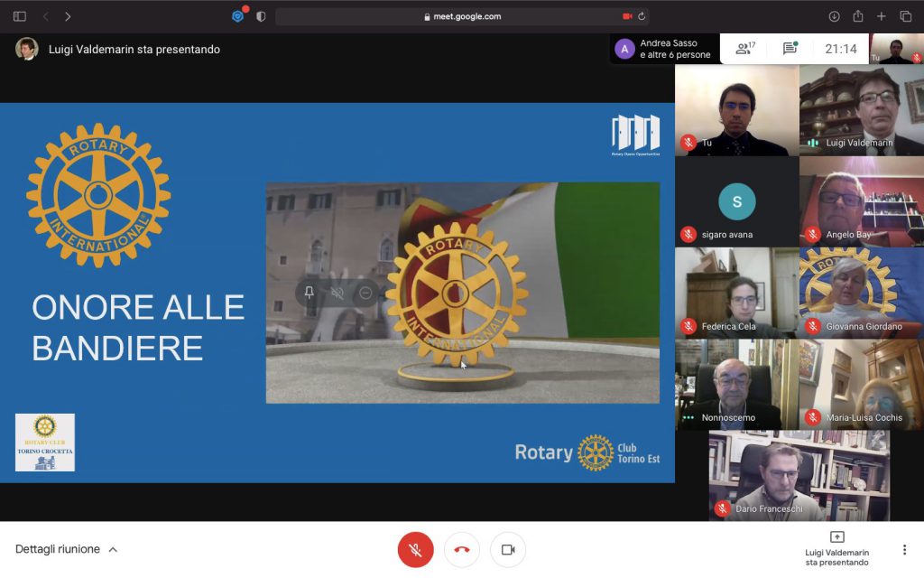Select Nonnoscemo's video tile

coord(736,385)
